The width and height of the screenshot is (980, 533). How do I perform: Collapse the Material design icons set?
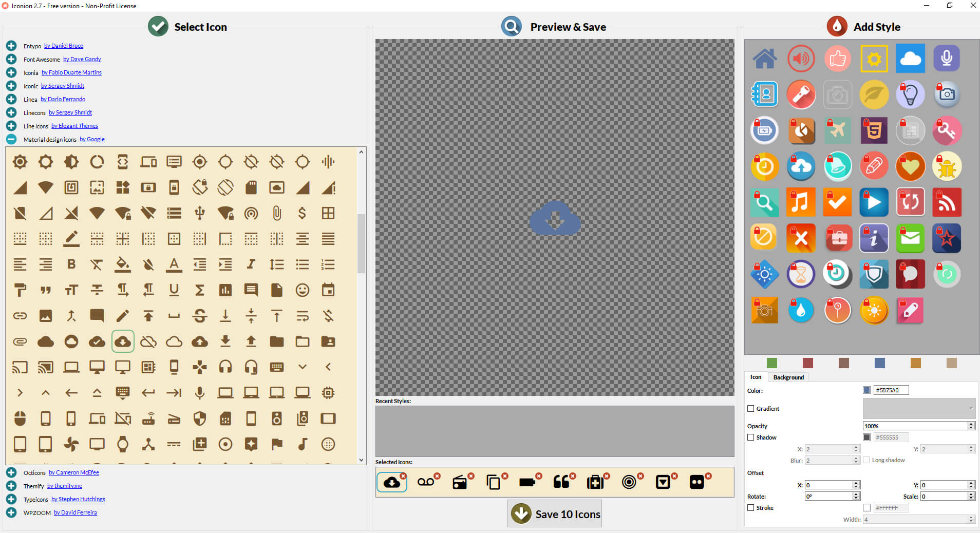tap(11, 139)
